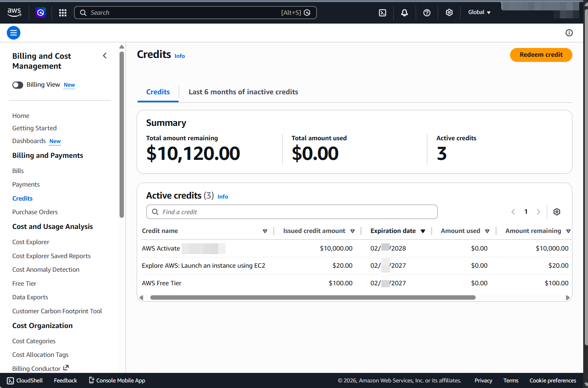
Task: Click the sidebar vertical scrollbar
Action: pos(122,135)
